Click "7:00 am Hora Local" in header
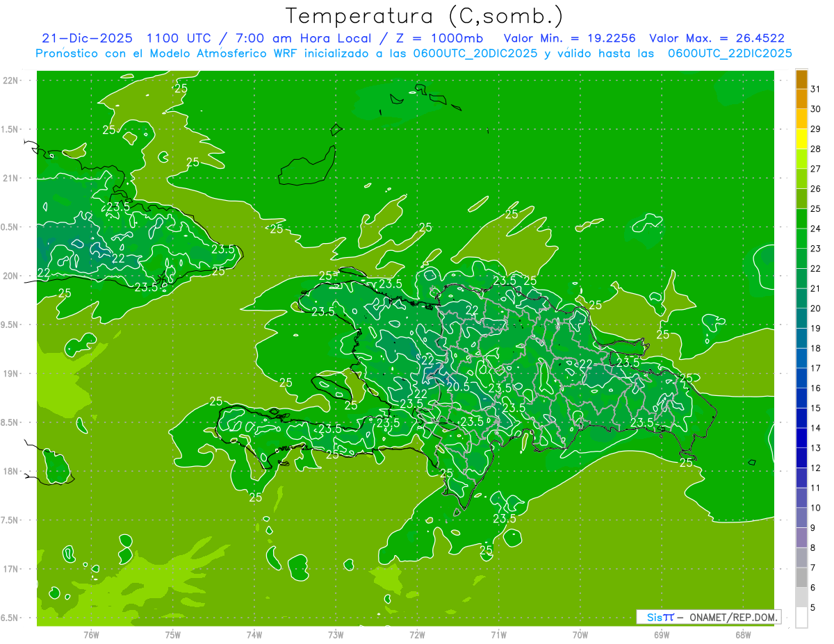This screenshot has height=644, width=834. 304,39
